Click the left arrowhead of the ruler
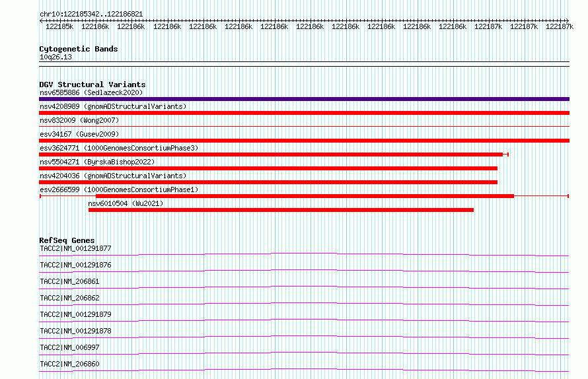Screen dimensions: 588x379 coord(41,20)
